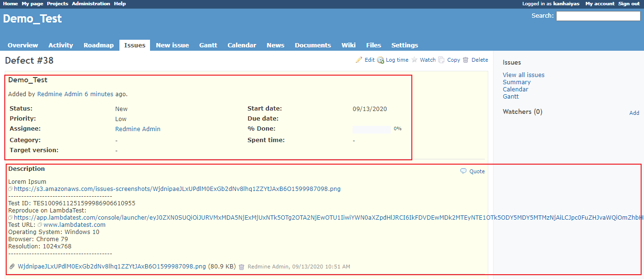Click inside the Search input field
Image resolution: width=644 pixels, height=279 pixels.
click(598, 16)
